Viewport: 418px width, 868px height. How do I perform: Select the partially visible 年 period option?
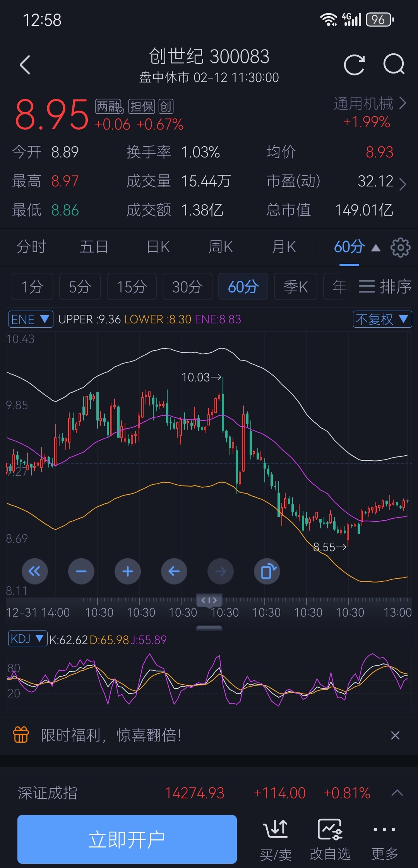tap(337, 287)
